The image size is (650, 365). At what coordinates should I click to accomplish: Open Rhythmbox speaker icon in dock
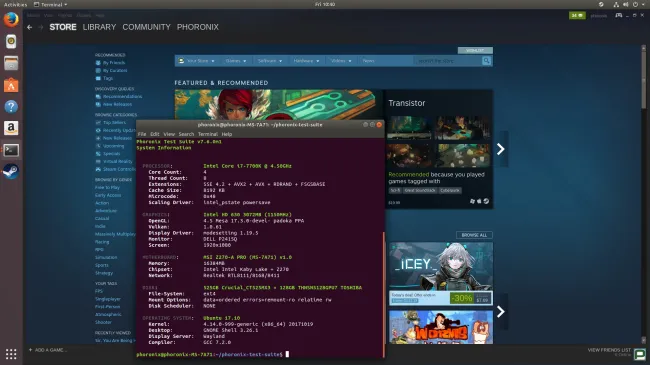[11, 41]
